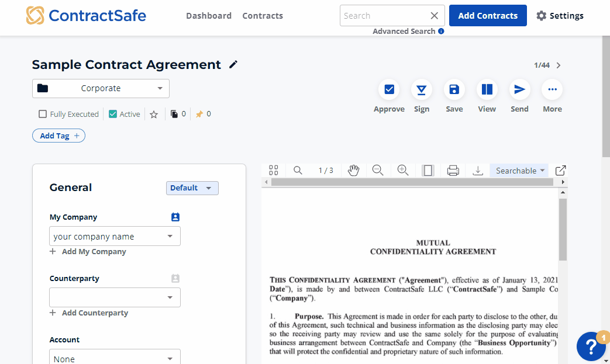Screen dimensions: 610x364
Task: Click the Send paper plane icon
Action: coord(519,89)
